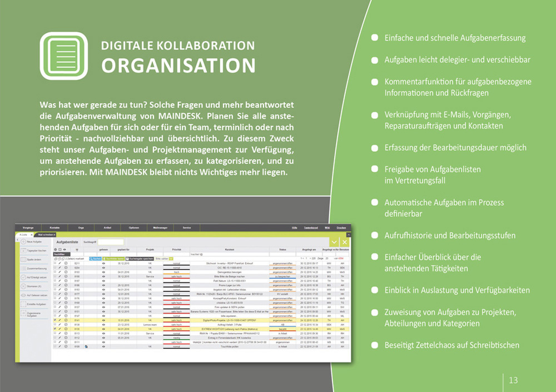
Task: Sort by the Priorität column header
Action: pos(177,250)
